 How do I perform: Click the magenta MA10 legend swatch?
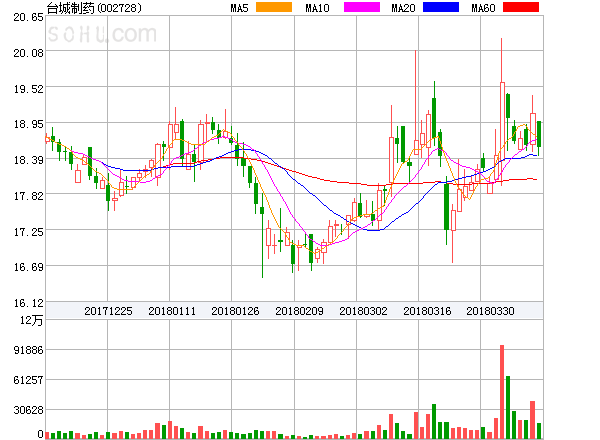pyautogui.click(x=362, y=7)
